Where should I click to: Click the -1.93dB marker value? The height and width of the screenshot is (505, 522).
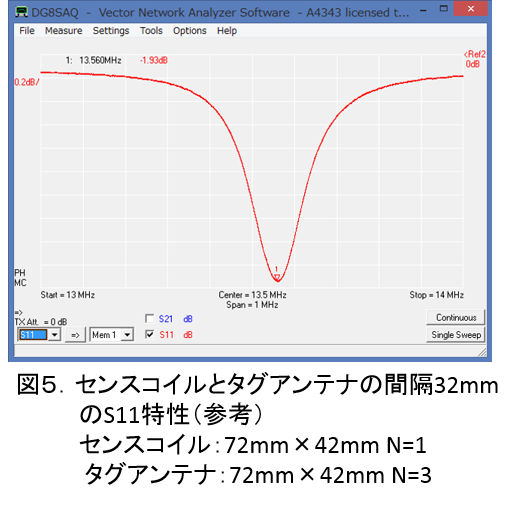tap(154, 60)
